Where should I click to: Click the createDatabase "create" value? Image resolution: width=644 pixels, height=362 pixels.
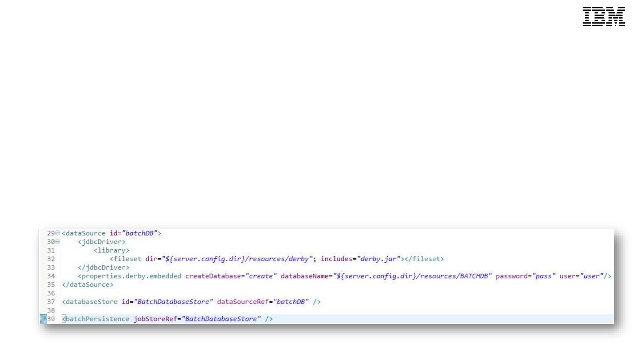coord(261,276)
